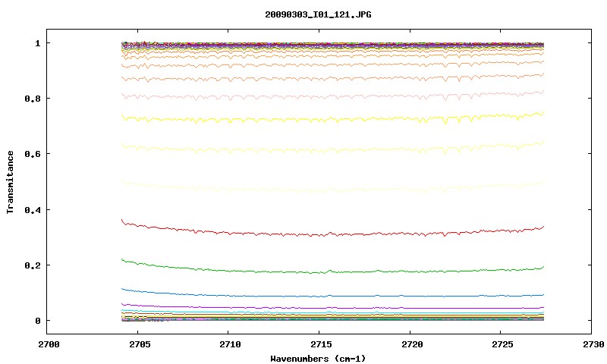Click the x-axis tick label 2730

click(593, 344)
